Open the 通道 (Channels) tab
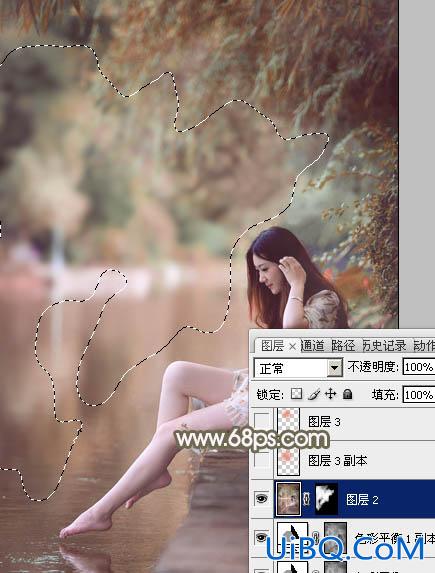435x573 pixels. (x=313, y=345)
